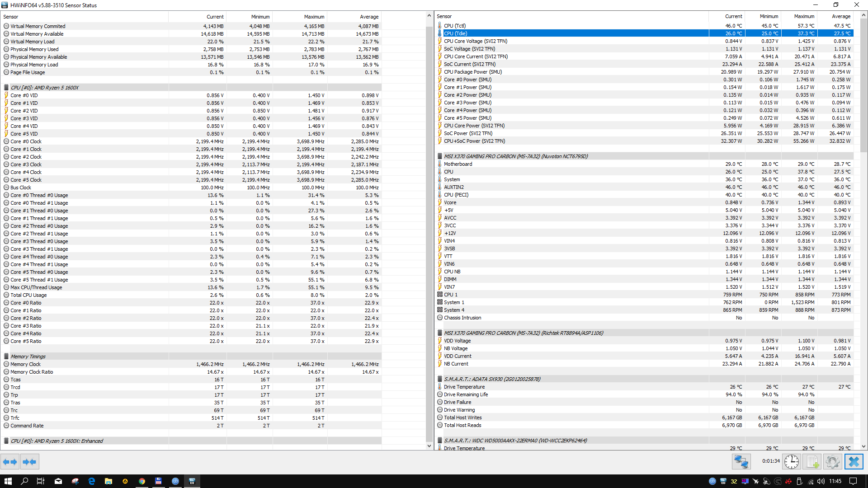Start logging with the sheet-plus icon
The width and height of the screenshot is (868, 488).
pyautogui.click(x=812, y=462)
